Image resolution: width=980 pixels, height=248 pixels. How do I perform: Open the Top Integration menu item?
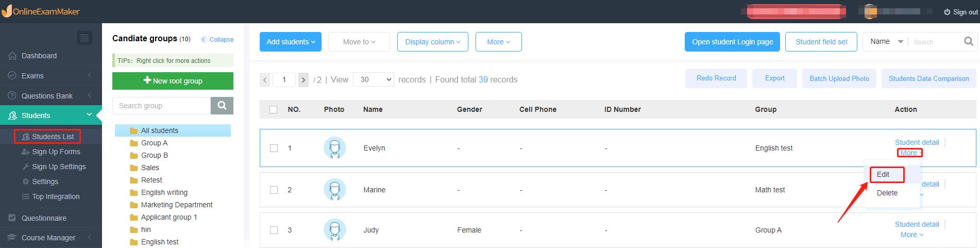[56, 196]
